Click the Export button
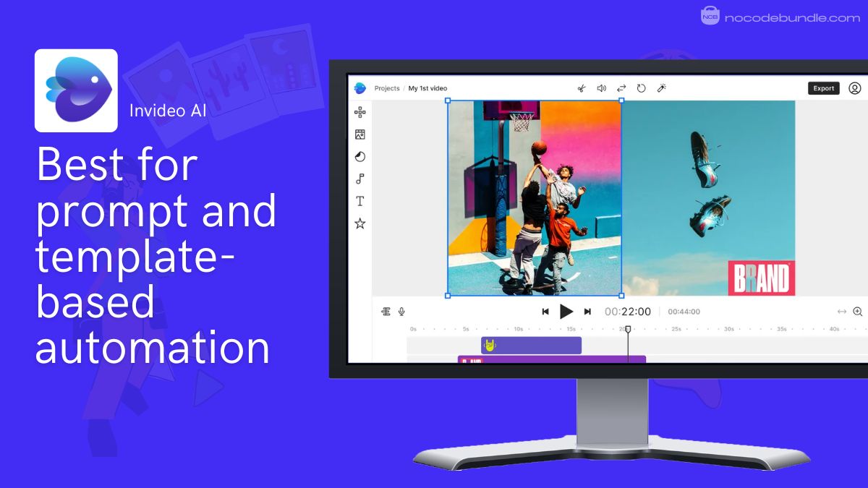This screenshot has width=868, height=488. coord(823,88)
